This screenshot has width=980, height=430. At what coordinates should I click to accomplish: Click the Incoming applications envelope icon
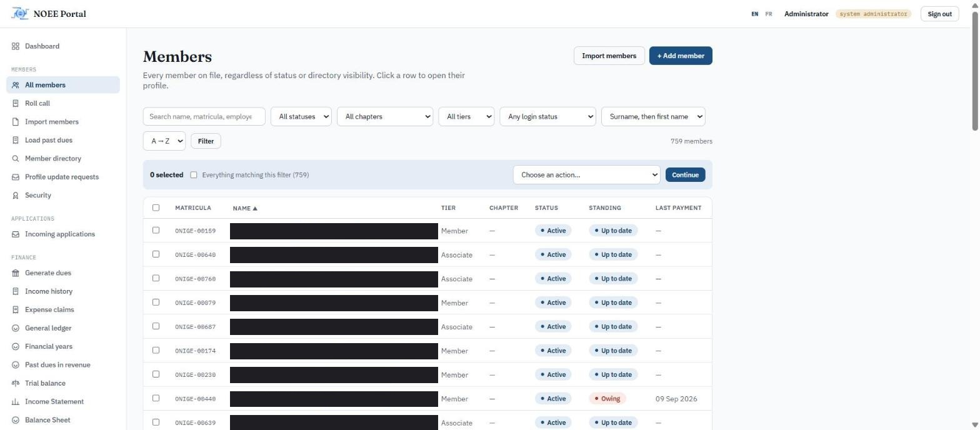pos(16,234)
